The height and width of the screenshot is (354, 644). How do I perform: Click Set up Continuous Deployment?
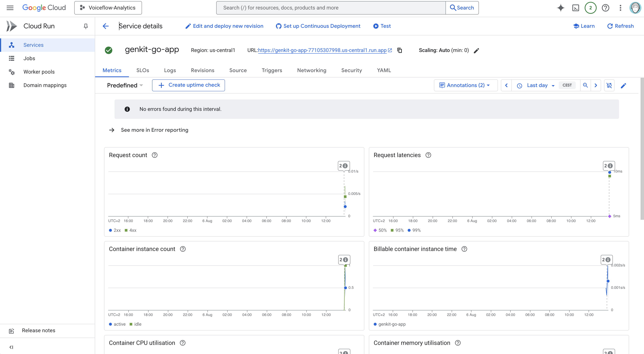tap(318, 26)
